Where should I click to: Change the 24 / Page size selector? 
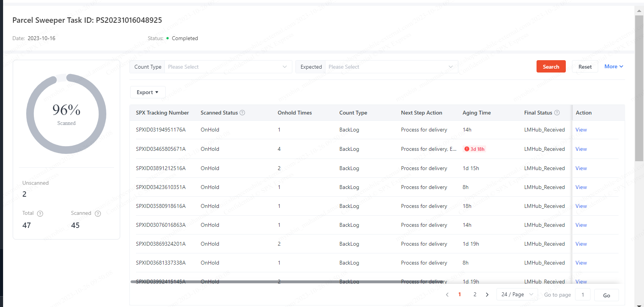(x=517, y=294)
